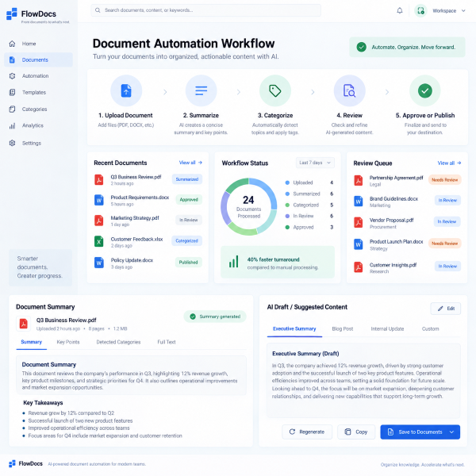Click the Summarize step icon

(201, 90)
